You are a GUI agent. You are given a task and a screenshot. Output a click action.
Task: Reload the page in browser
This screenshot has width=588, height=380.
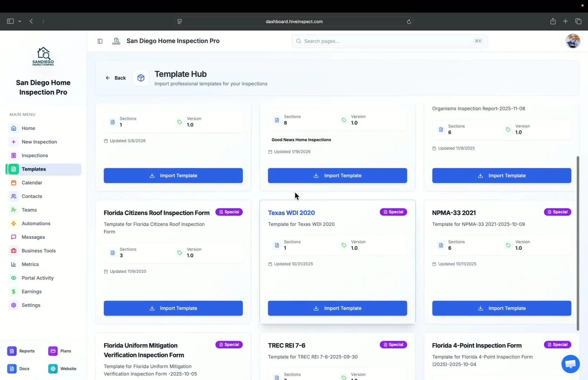coord(409,21)
